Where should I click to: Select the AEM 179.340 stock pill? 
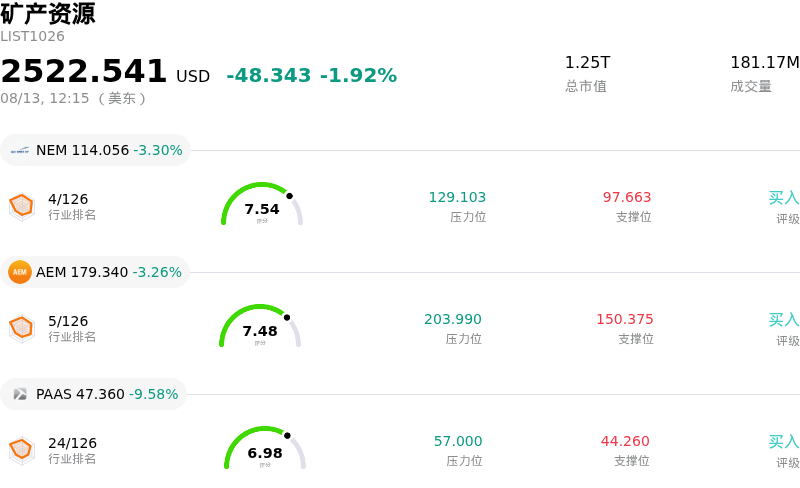click(95, 272)
